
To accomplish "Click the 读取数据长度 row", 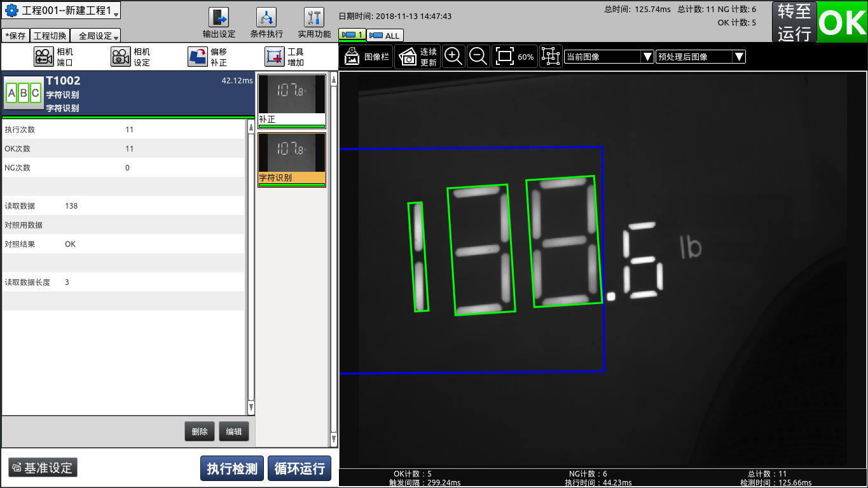I will click(123, 282).
